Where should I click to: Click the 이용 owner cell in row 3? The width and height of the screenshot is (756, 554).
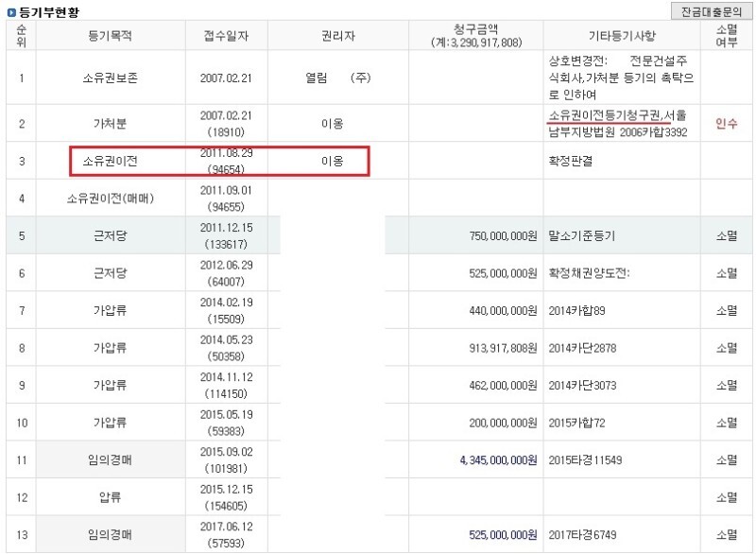(333, 161)
